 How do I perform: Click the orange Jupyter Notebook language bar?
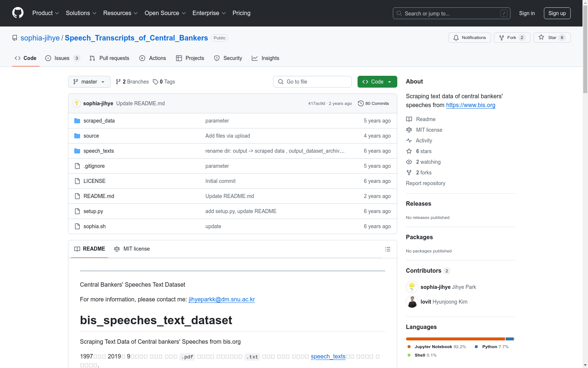tap(455, 339)
